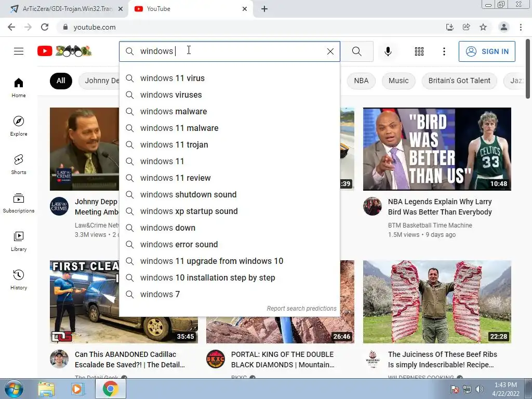Open Windows Explorer from the taskbar
The image size is (532, 399).
46,389
